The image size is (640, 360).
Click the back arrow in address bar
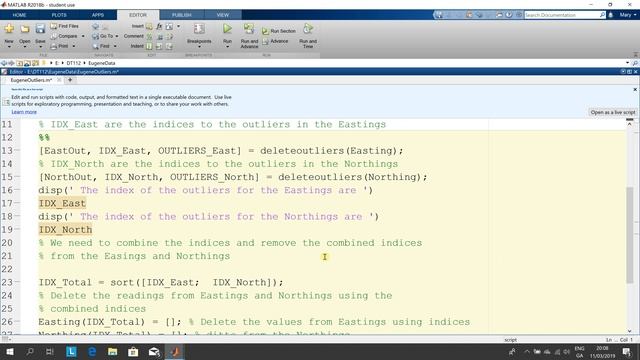[4, 63]
